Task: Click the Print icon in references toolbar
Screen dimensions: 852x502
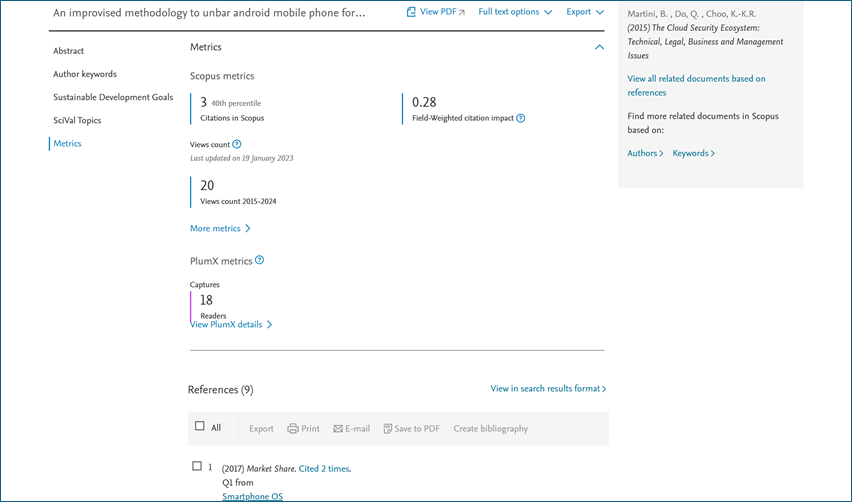Action: [x=293, y=429]
